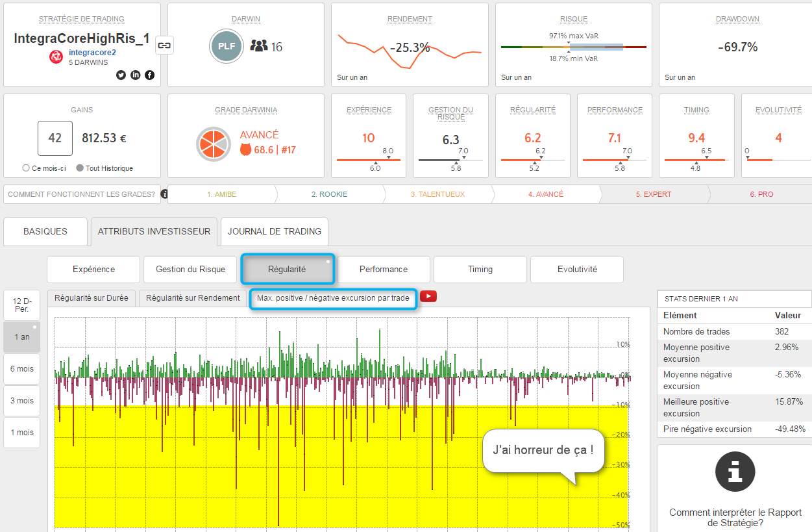Switch to the Journal de Trading tab
This screenshot has height=532, width=812.
275,231
